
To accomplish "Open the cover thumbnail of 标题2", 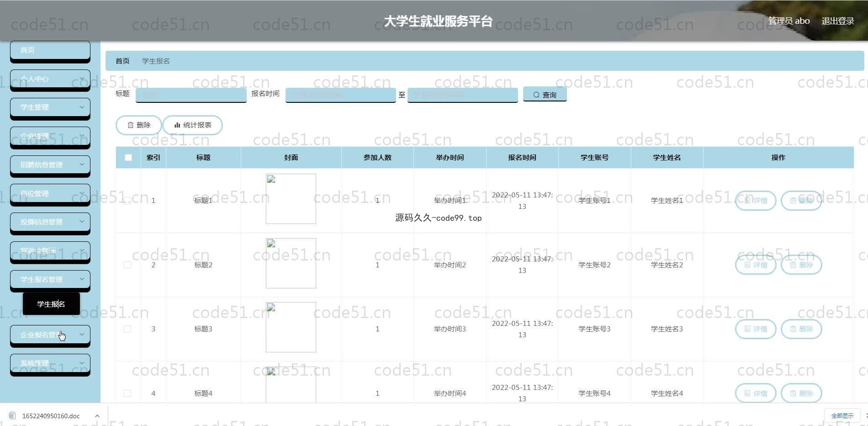I will tap(291, 263).
